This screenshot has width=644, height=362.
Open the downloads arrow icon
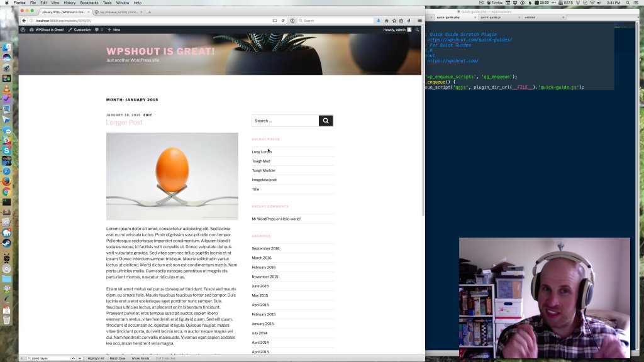coord(378,21)
